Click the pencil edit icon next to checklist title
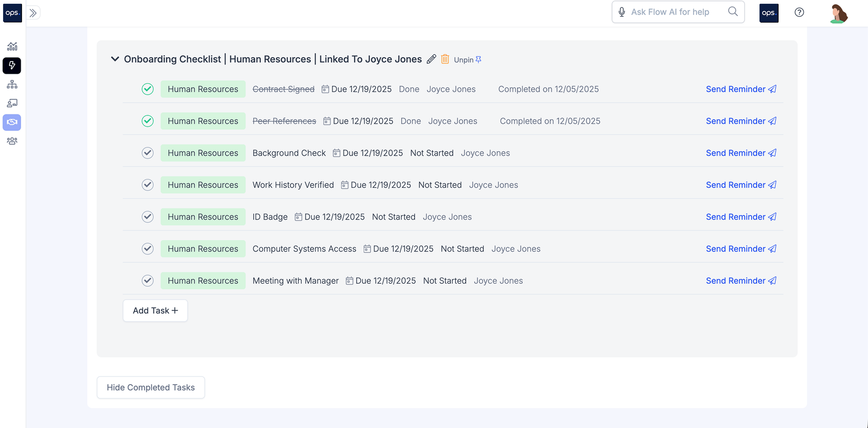Image resolution: width=868 pixels, height=428 pixels. (431, 59)
